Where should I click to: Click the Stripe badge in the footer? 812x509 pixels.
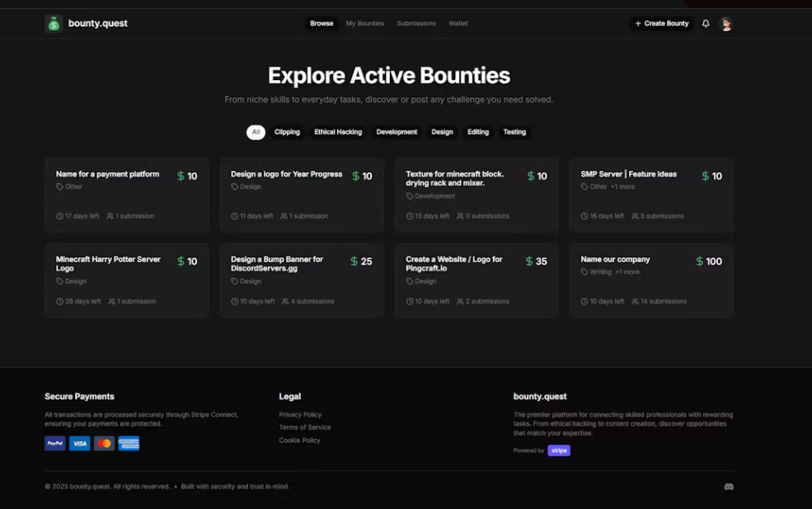tap(559, 450)
